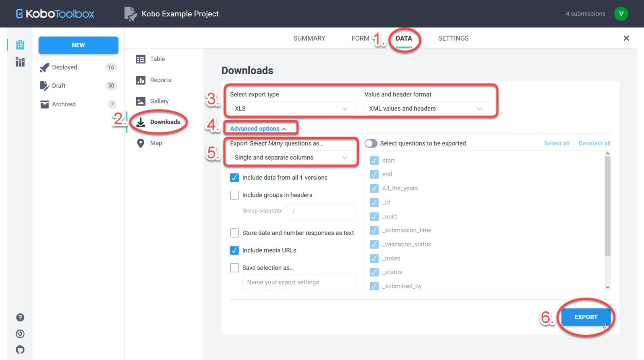Click the Group separator input field
This screenshot has width=644, height=360.
(x=321, y=211)
